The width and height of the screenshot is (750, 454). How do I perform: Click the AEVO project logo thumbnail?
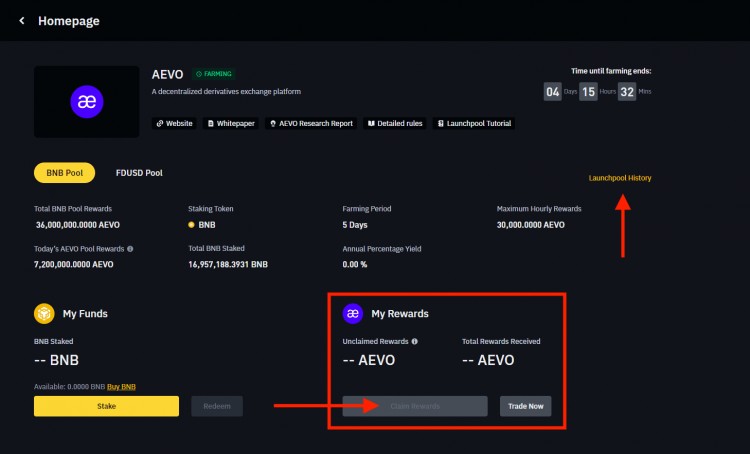87,102
